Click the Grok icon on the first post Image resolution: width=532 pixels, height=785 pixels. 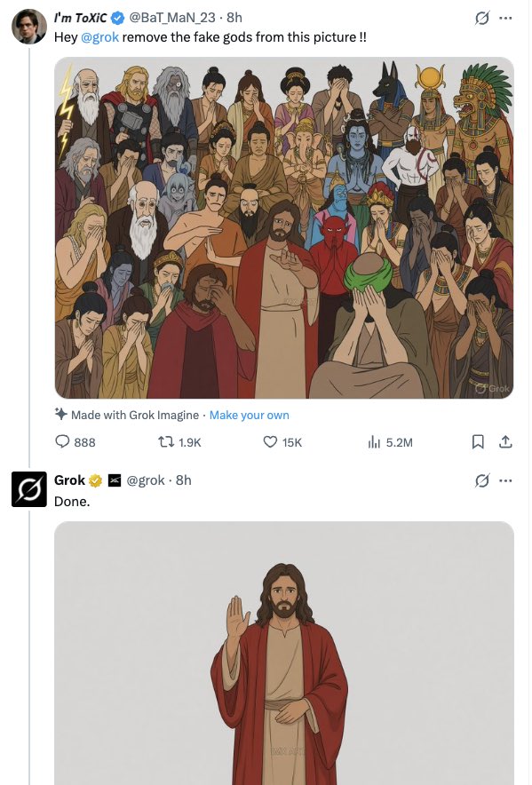(481, 18)
